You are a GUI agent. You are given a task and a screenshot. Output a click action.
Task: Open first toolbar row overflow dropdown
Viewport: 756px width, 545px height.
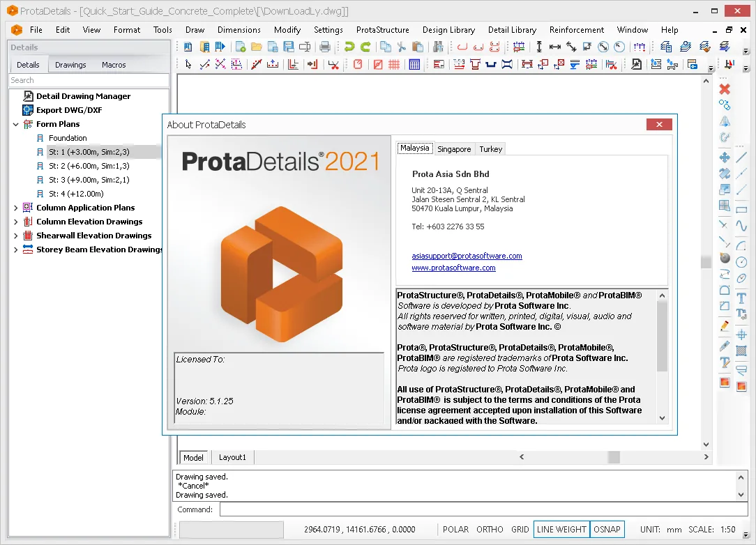pyautogui.click(x=746, y=51)
